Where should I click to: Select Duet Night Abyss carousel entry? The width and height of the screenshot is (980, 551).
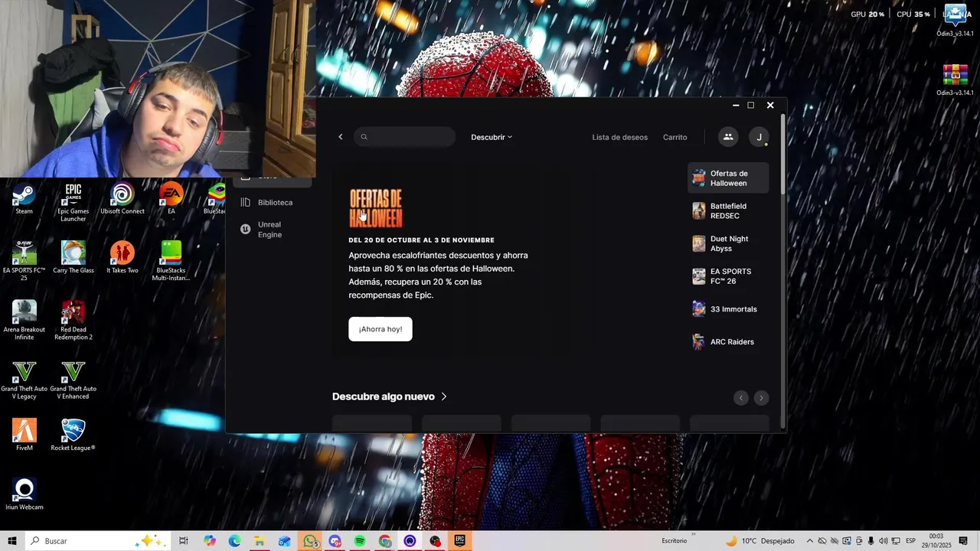[728, 243]
